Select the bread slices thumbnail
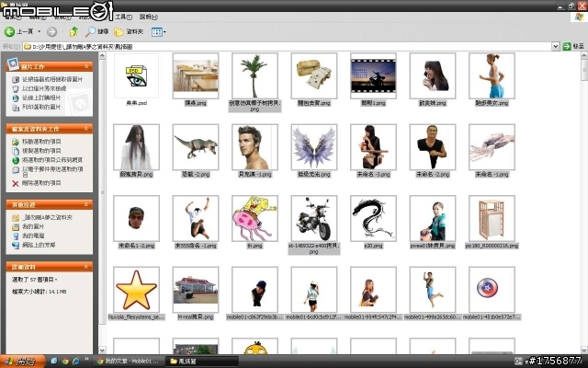Viewport: 588px width, 368px height. pos(314,75)
